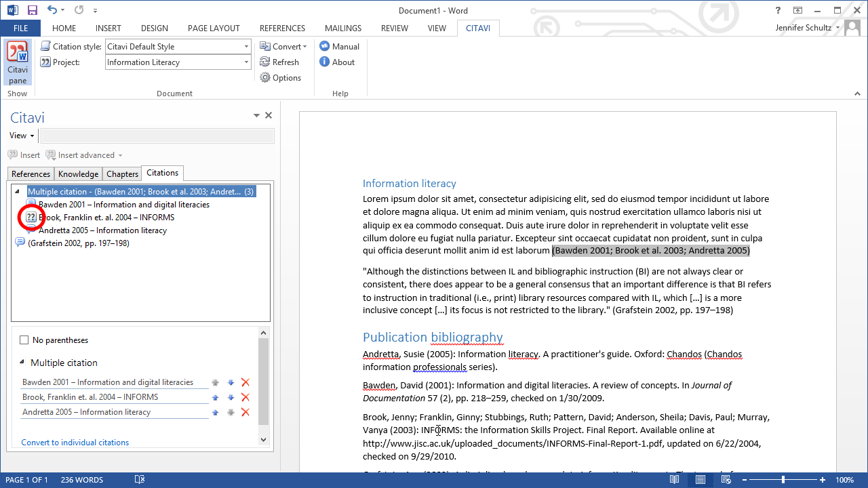Screen dimensions: 868x488
Task: Click Options in the Document group
Action: 280,77
